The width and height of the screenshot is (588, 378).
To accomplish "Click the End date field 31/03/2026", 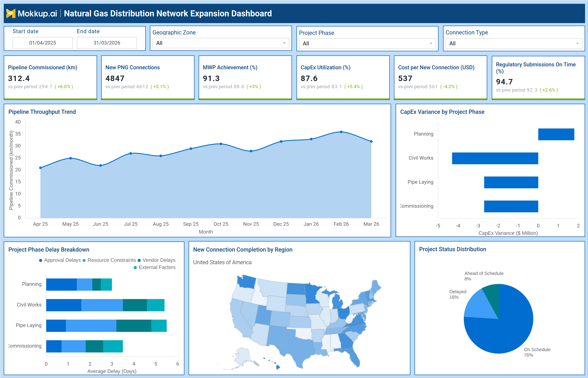I will pyautogui.click(x=107, y=43).
